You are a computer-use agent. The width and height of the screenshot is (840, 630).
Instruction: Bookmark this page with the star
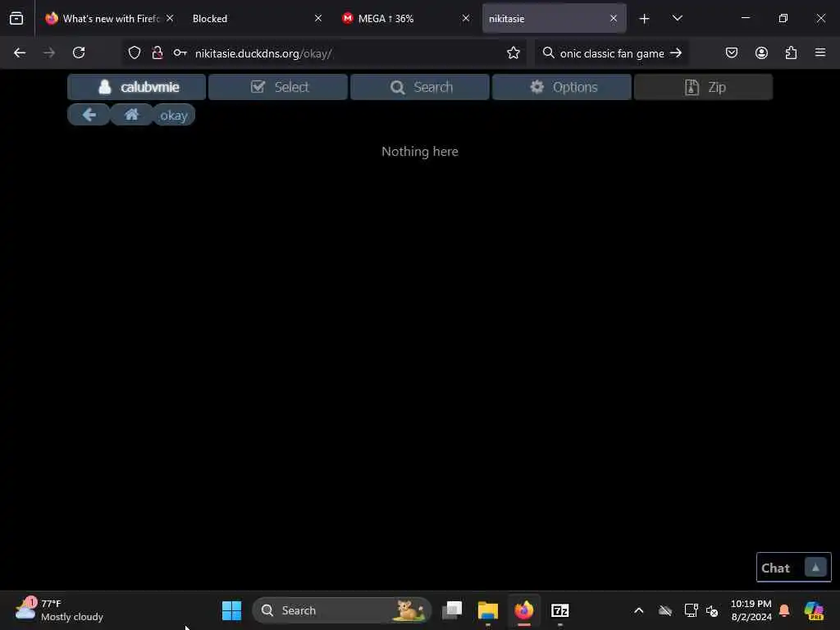pyautogui.click(x=514, y=52)
